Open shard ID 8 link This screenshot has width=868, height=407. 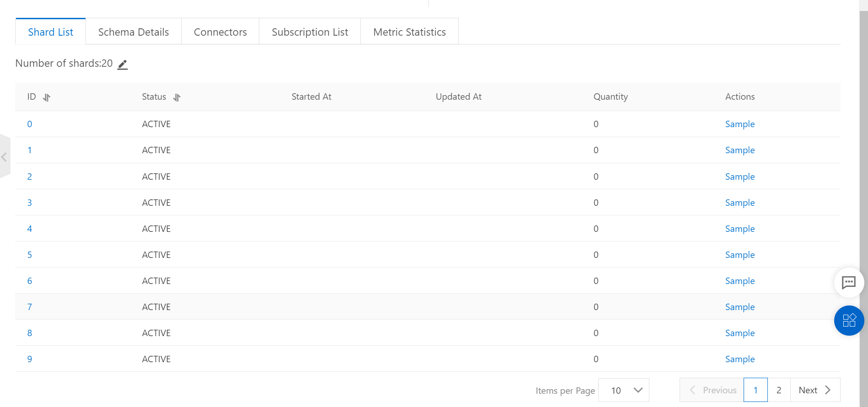tap(30, 333)
